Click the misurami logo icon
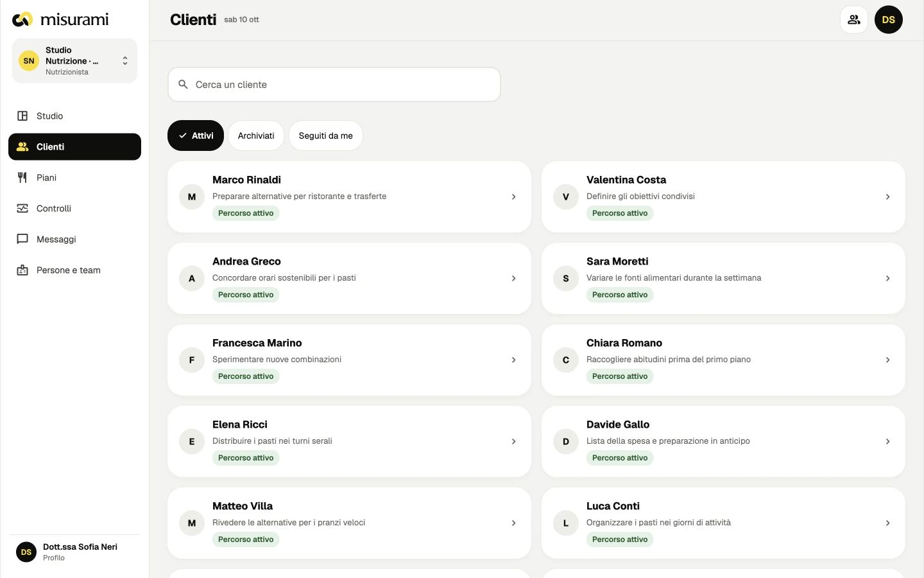 click(x=22, y=19)
